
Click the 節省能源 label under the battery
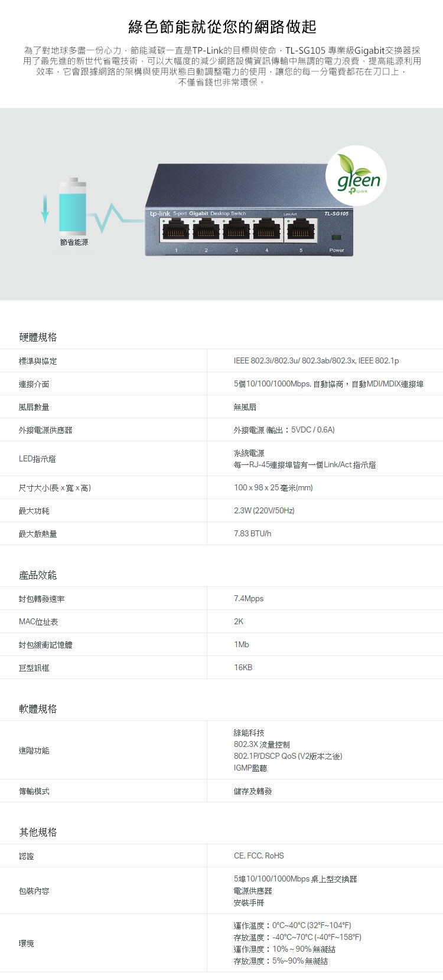74,242
